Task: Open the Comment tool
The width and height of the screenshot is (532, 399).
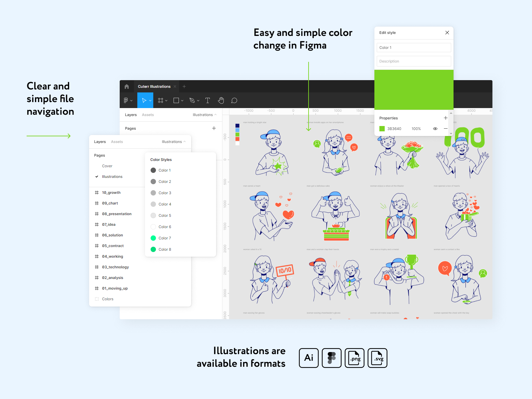Action: click(x=234, y=100)
